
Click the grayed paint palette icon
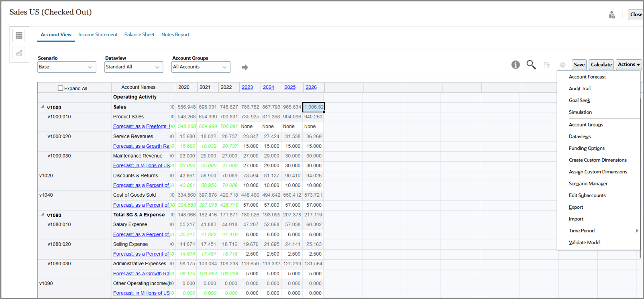(x=562, y=65)
